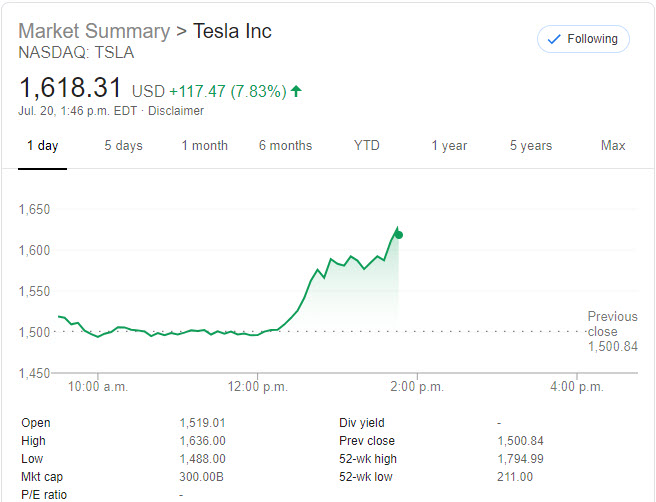Select the YTD tab
Image resolution: width=656 pixels, height=502 pixels.
367,146
